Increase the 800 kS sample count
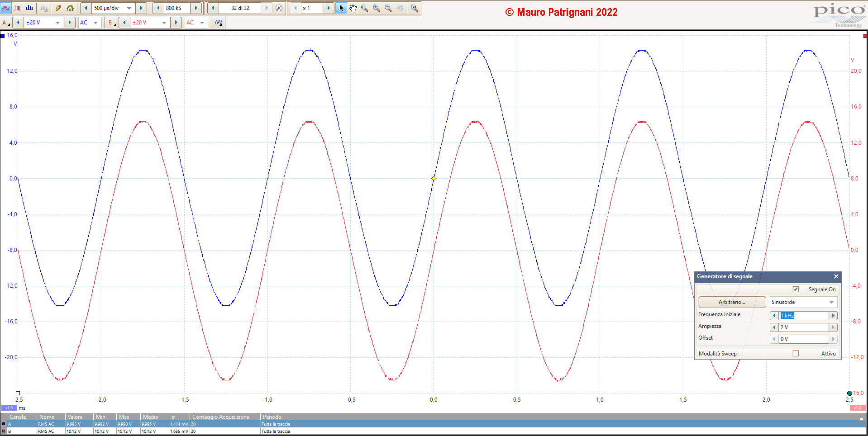 (196, 8)
